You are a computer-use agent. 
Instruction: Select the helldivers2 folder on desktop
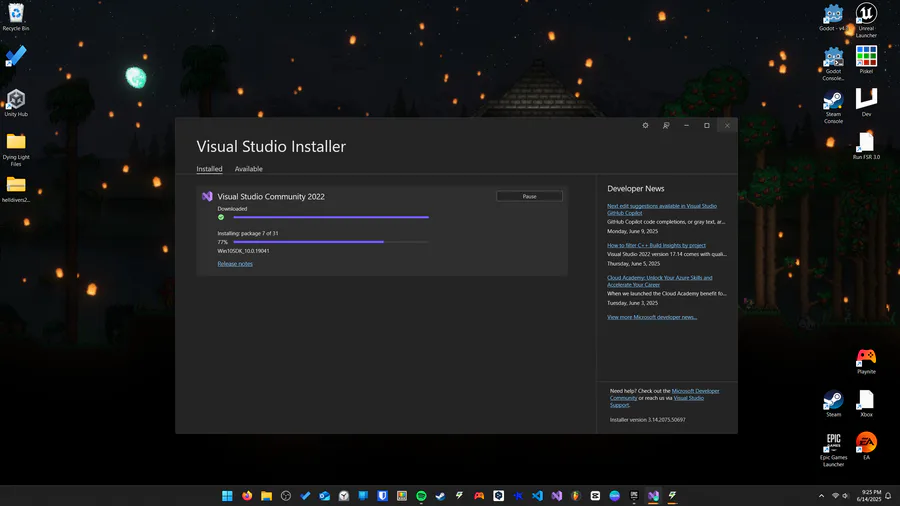point(16,189)
